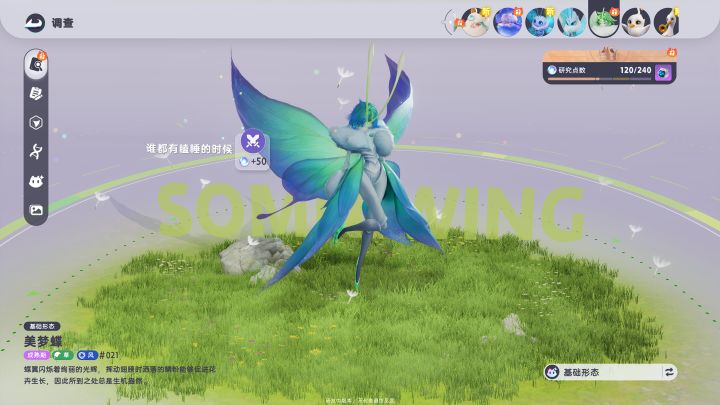The height and width of the screenshot is (405, 720).
Task: Click the green grass type tag
Action: click(x=62, y=355)
